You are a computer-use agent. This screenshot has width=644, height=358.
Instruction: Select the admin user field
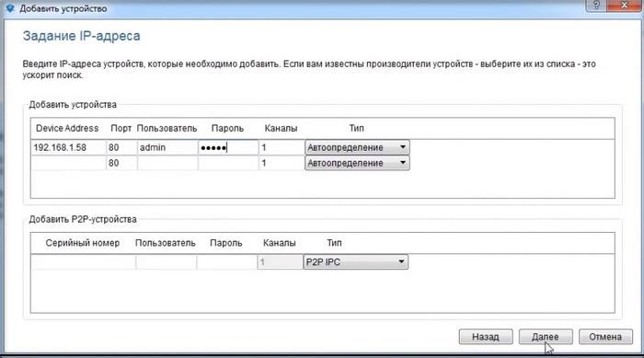167,147
